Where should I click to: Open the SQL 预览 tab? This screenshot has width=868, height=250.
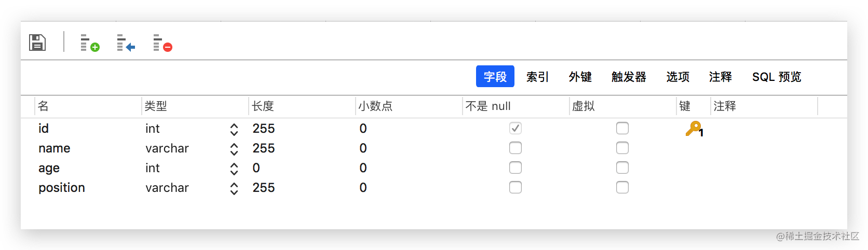coord(777,77)
